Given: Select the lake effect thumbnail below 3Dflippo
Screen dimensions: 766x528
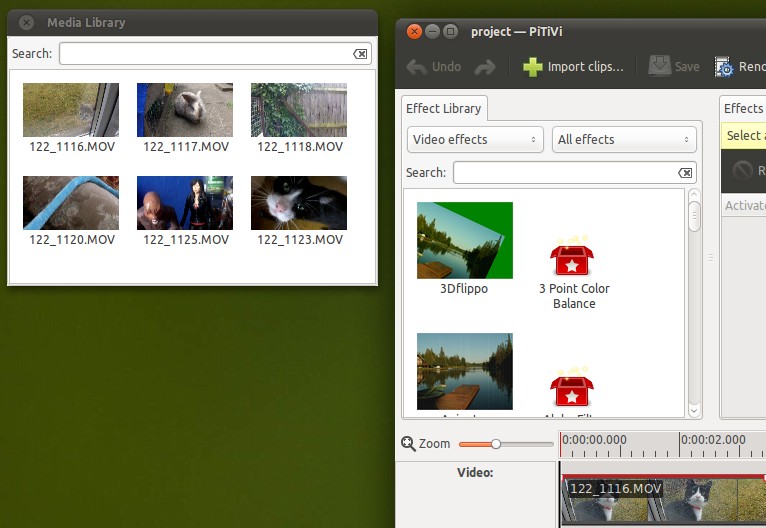Looking at the screenshot, I should coord(465,371).
